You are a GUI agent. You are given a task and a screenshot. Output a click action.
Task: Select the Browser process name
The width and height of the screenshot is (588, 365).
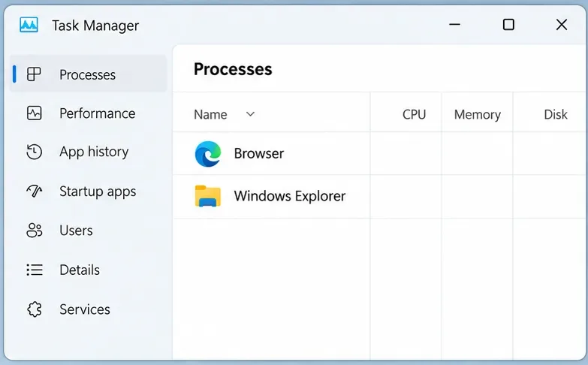coord(259,153)
